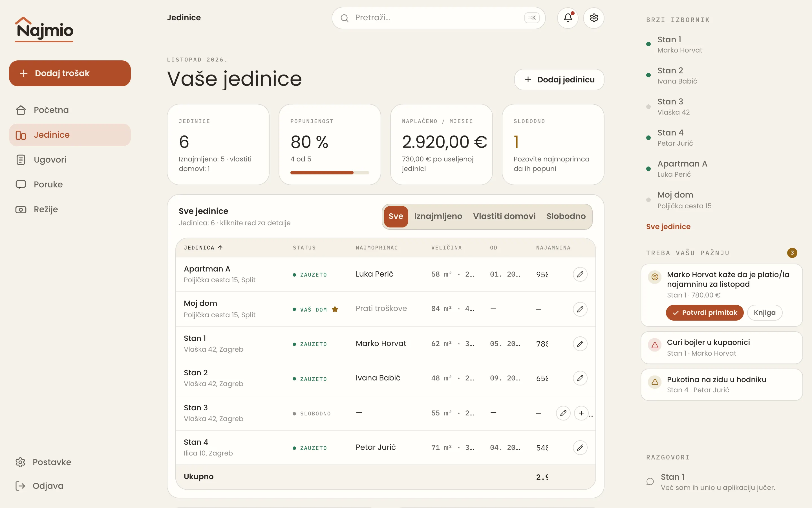The image size is (812, 508).
Task: Click coin icon on Marko Horvat payment card
Action: coord(655,277)
